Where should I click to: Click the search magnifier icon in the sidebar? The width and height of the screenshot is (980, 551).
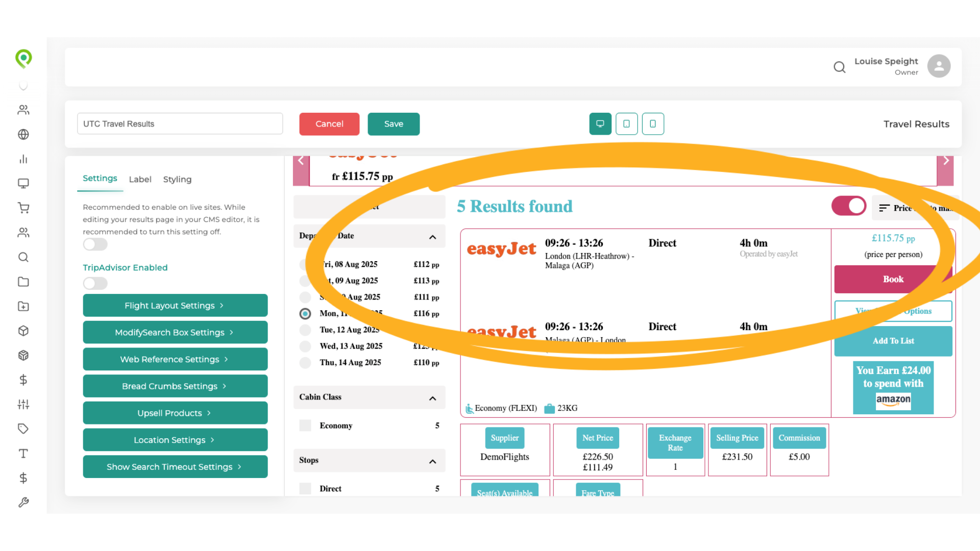point(23,257)
